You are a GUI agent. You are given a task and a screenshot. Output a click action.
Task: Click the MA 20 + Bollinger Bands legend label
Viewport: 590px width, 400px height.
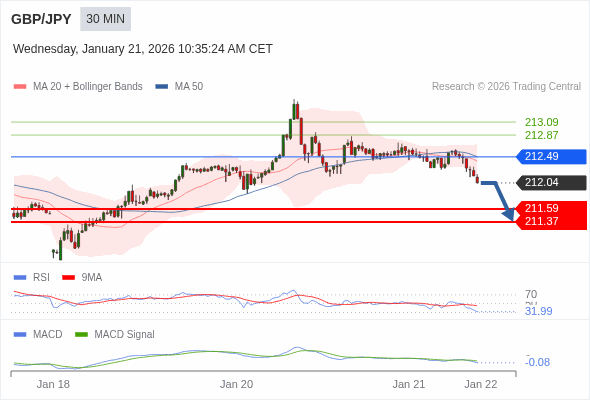tap(88, 87)
